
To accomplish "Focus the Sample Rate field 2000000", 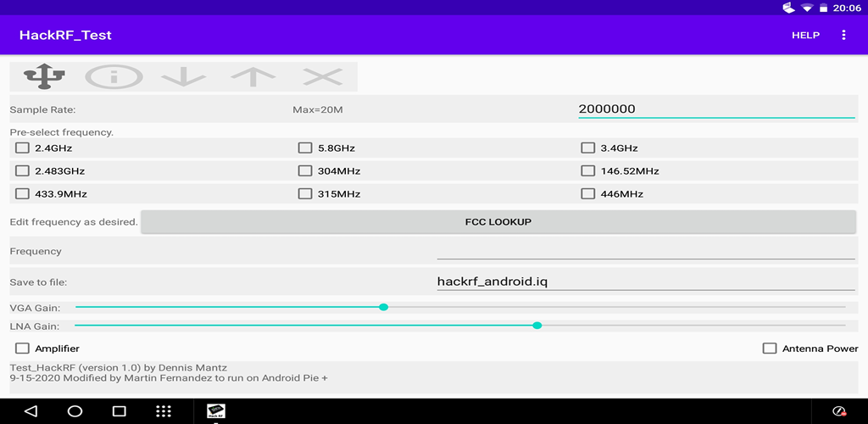I will click(x=717, y=109).
